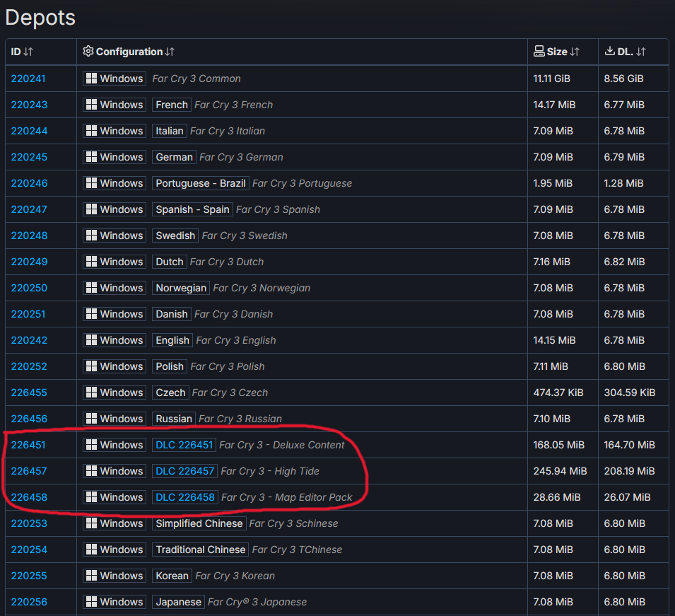
Task: Open depot 226458 ID link
Action: 29,498
